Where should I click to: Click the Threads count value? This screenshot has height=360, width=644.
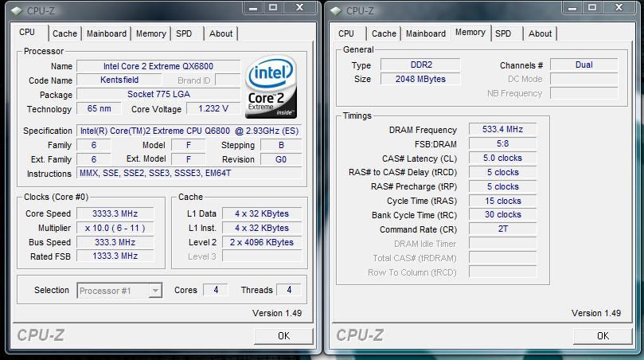289,290
